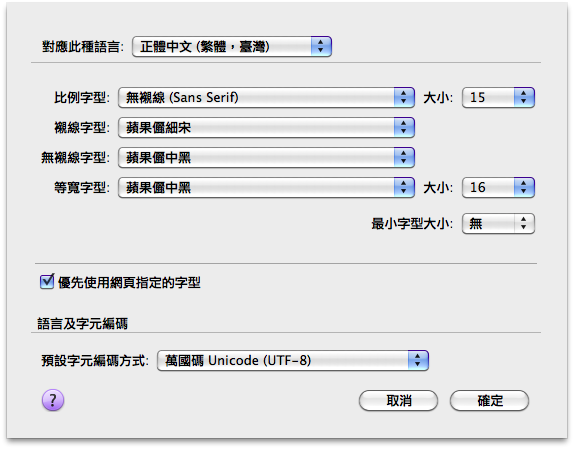Open the 比例字型 dropdown showing Sans Serif
Screen dimensions: 574x449
266,97
